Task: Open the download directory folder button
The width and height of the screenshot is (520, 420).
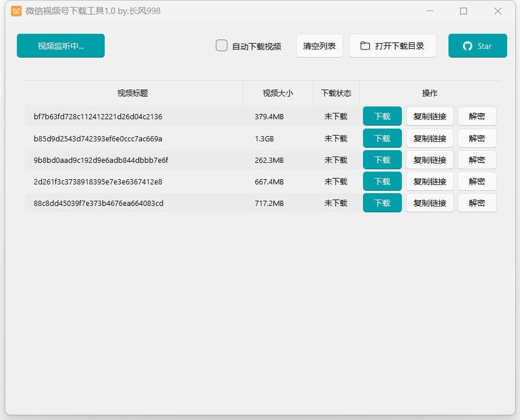Action: click(393, 46)
